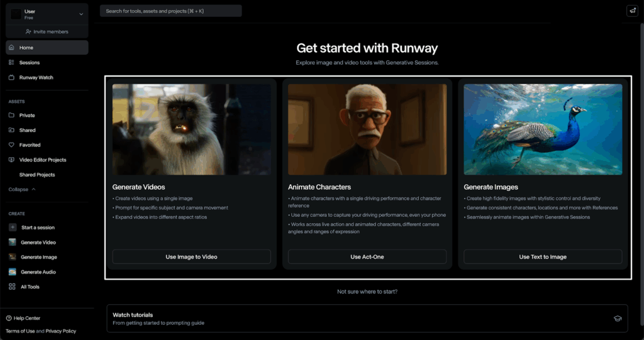Click Use Act-One button
Image resolution: width=644 pixels, height=340 pixels.
[x=367, y=256]
